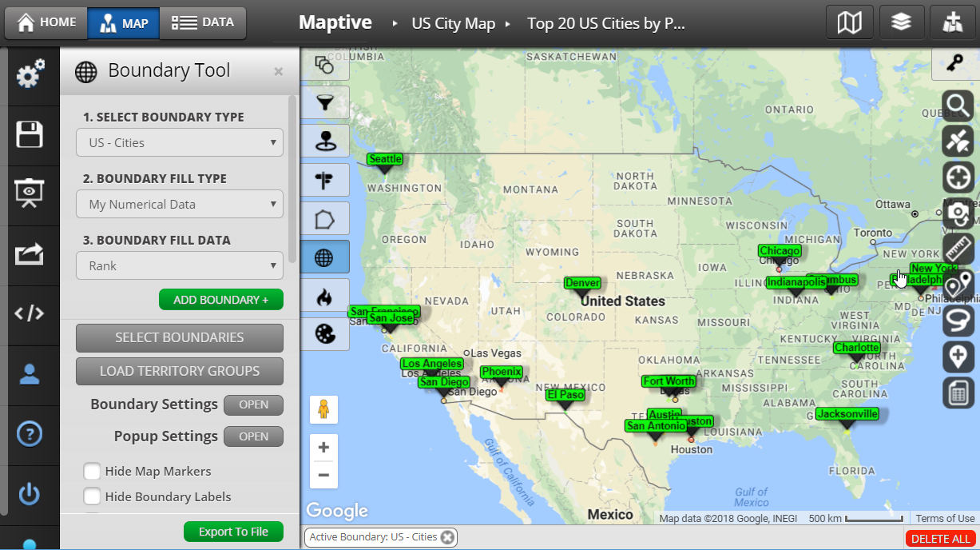
Task: Open the help question mark icon
Action: pos(30,434)
